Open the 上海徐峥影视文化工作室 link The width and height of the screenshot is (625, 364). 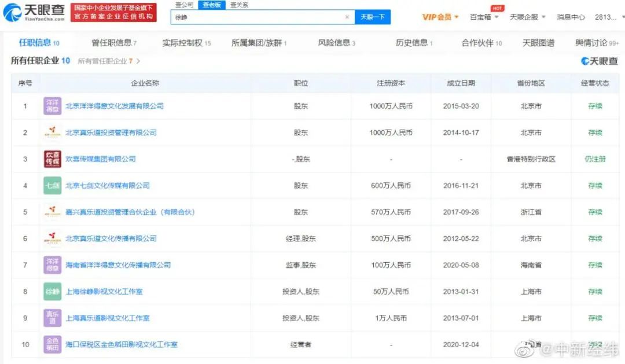(x=104, y=292)
